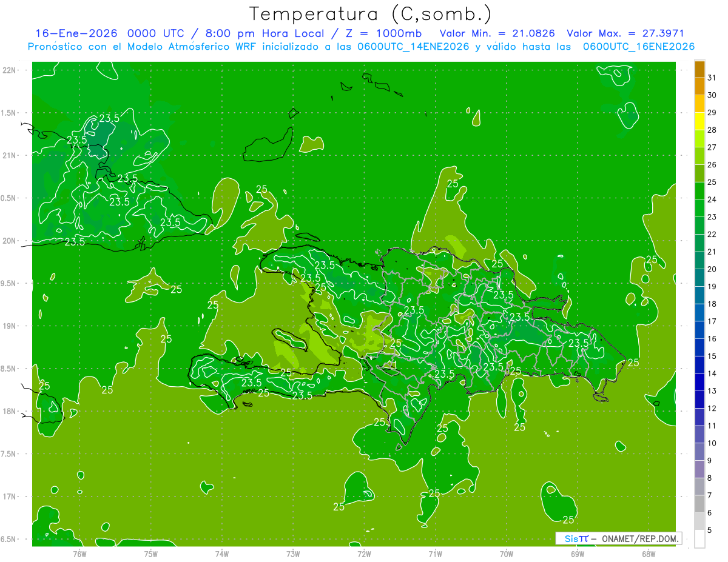Click the colorbar label '9'

tap(710, 461)
